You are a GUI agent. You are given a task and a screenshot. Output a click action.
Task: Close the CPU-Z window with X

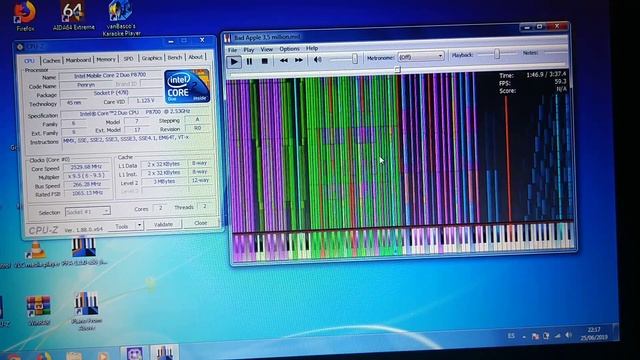point(202,40)
